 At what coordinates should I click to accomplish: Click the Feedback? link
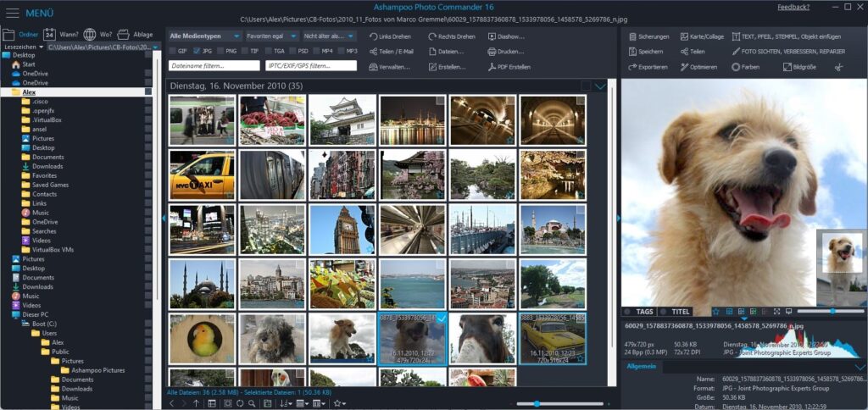tap(793, 7)
